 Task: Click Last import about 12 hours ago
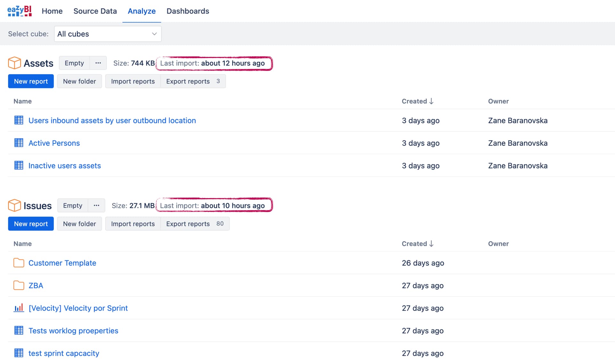pos(213,63)
